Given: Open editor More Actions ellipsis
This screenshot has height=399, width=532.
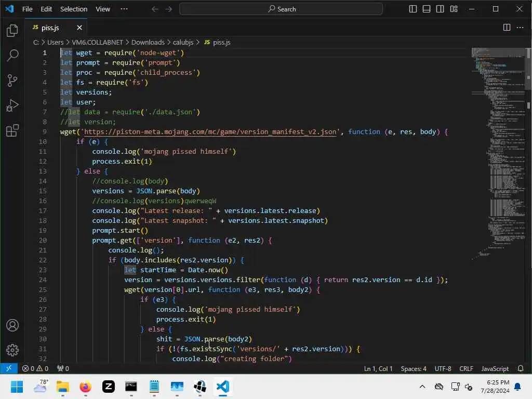Looking at the screenshot, I should point(520,28).
